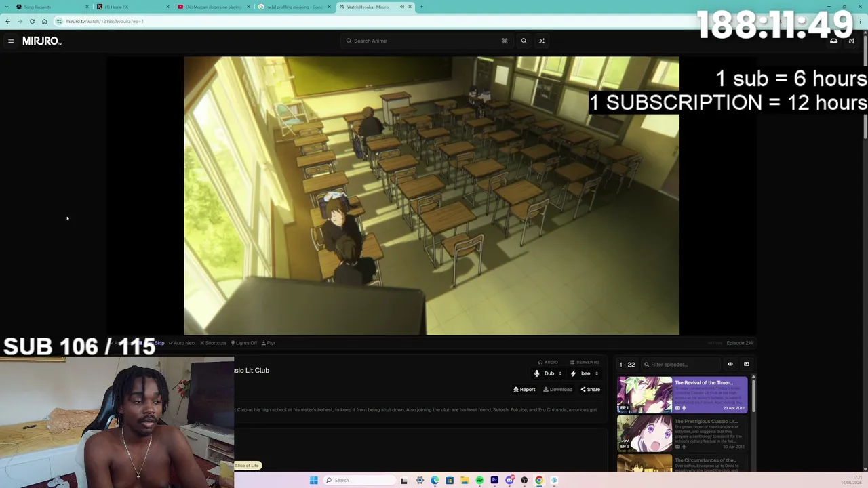Open Spotify from the taskbar
The width and height of the screenshot is (868, 488).
click(x=479, y=481)
